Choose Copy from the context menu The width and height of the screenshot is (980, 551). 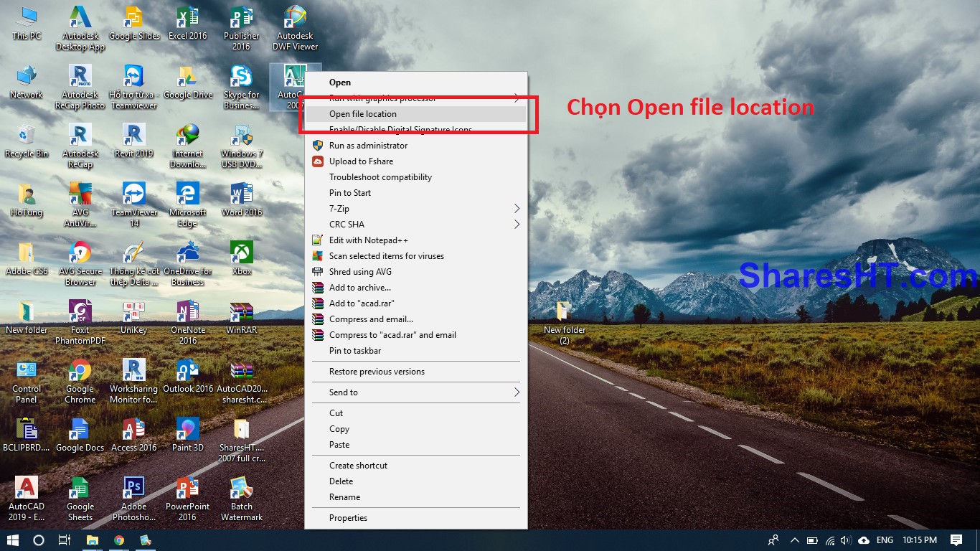click(x=416, y=429)
